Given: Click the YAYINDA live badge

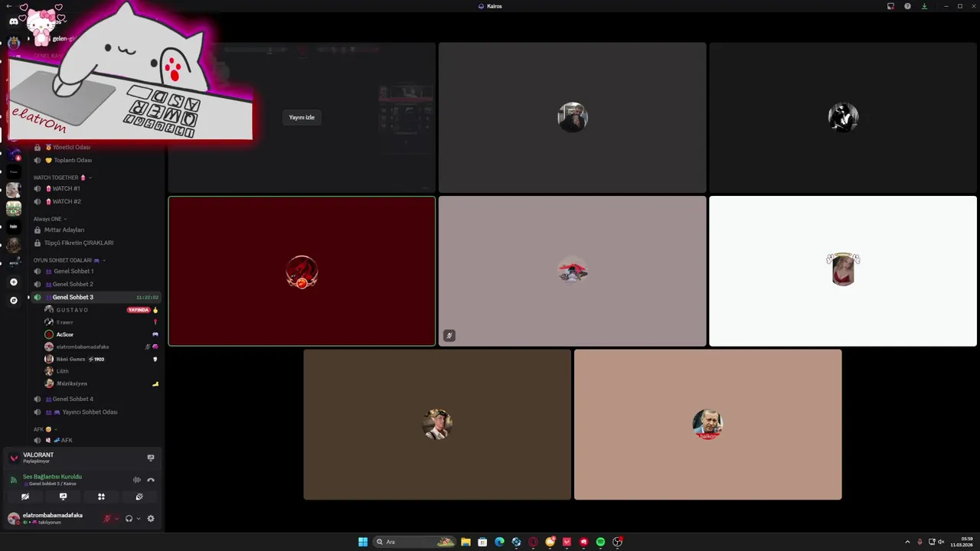Looking at the screenshot, I should (x=139, y=310).
